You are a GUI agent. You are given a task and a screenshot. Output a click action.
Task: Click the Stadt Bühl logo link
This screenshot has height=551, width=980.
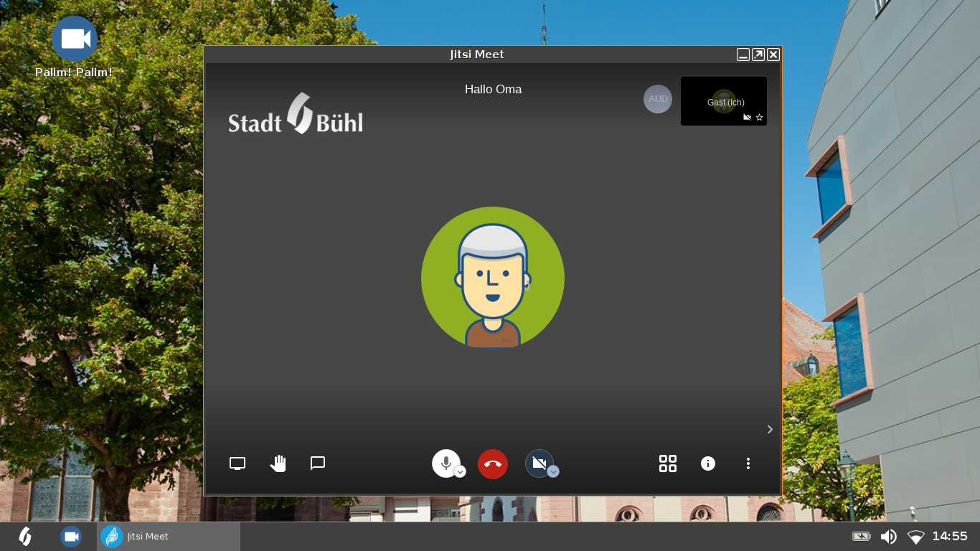click(x=296, y=114)
